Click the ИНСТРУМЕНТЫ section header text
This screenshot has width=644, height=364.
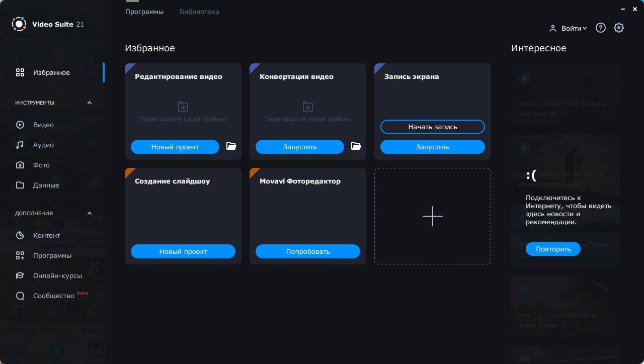[x=35, y=103]
